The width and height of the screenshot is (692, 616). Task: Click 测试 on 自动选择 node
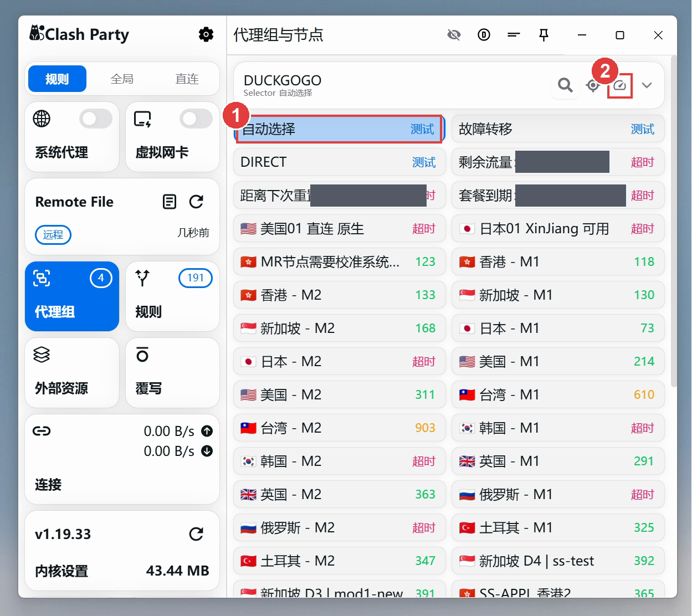[x=422, y=129]
